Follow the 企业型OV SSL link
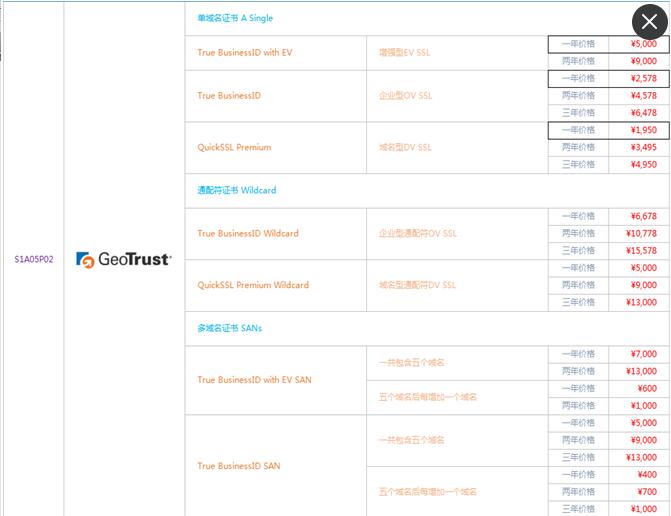The image size is (671, 516). coord(405,95)
